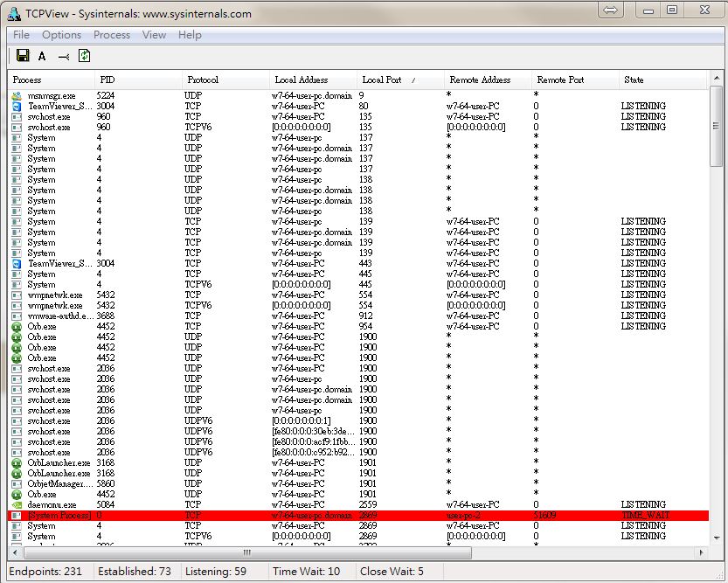Click the Orb.exe icon in the port 954 row
This screenshot has height=583, width=728.
[x=17, y=327]
